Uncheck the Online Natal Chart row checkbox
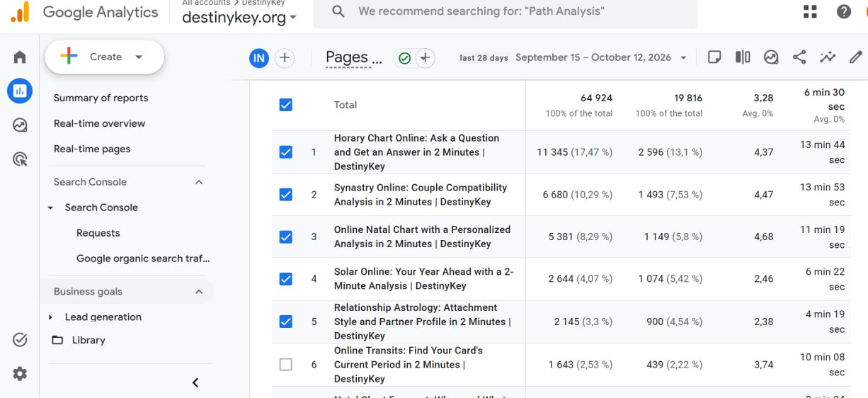This screenshot has width=868, height=398. coord(285,237)
